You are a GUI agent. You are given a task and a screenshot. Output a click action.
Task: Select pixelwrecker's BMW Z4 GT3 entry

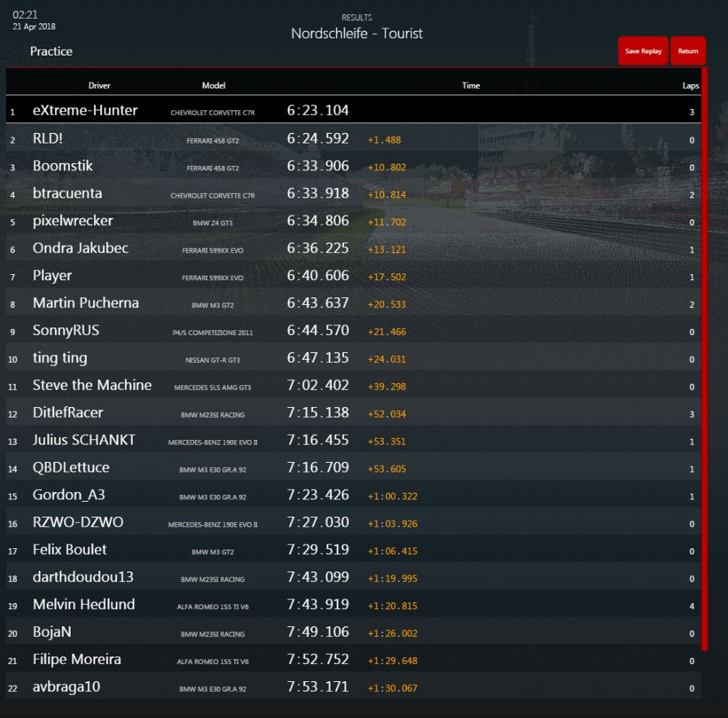213,222
